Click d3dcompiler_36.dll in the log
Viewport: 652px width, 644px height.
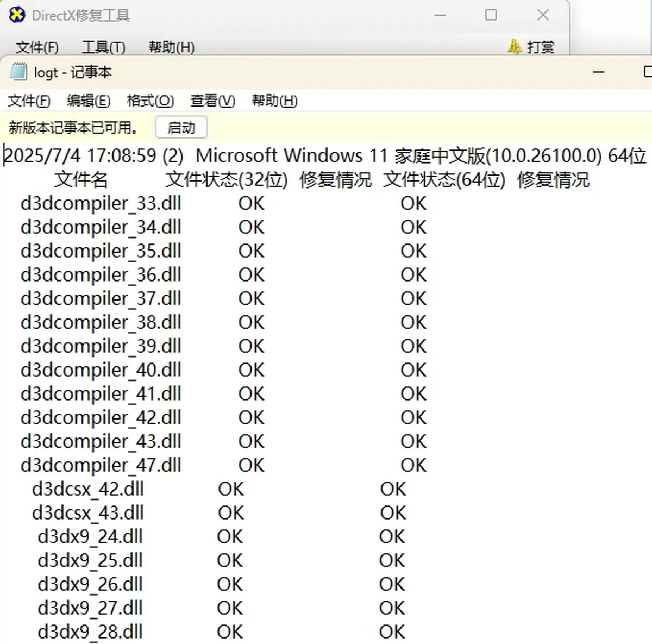(101, 275)
